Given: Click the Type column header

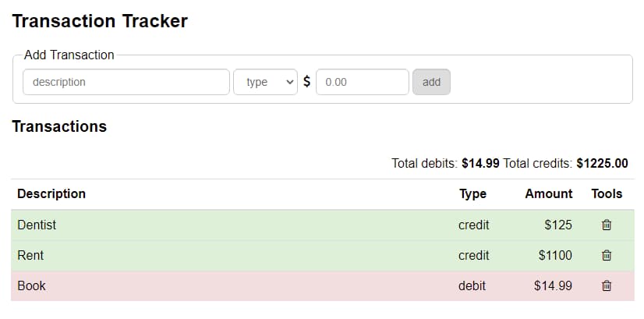Looking at the screenshot, I should 472,193.
